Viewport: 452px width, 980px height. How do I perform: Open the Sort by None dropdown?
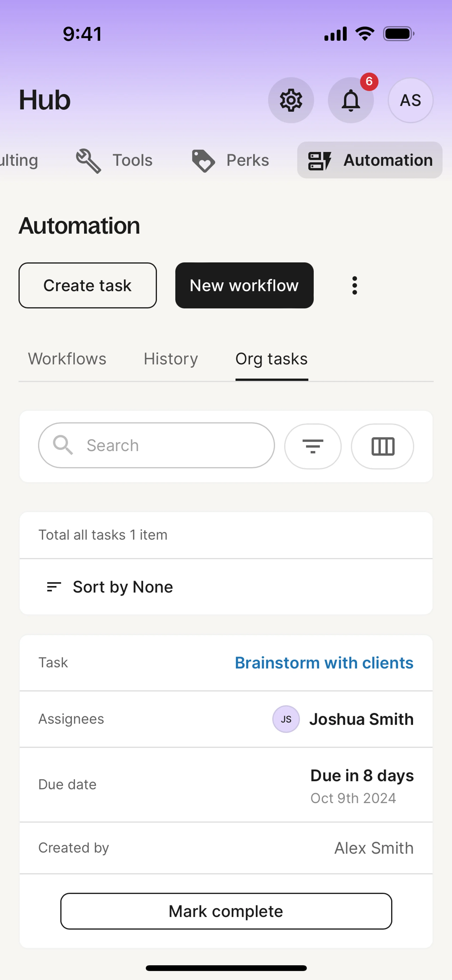tap(110, 587)
